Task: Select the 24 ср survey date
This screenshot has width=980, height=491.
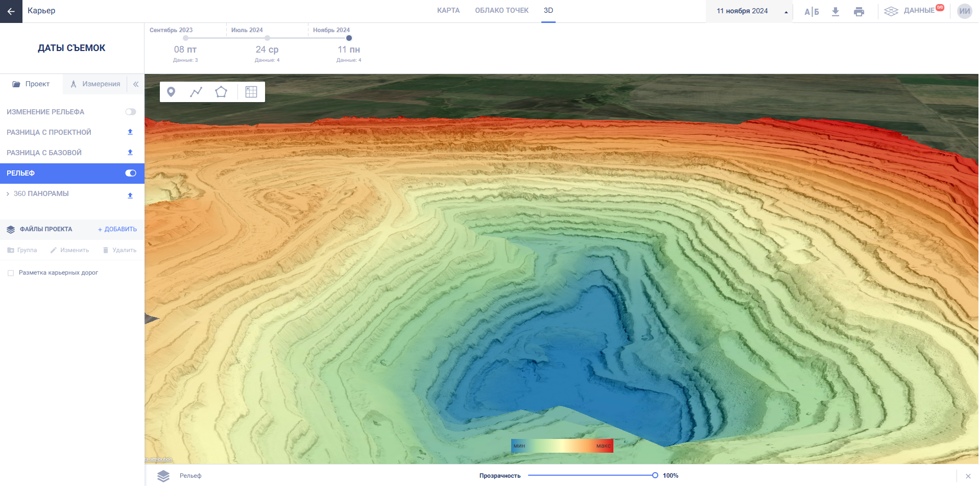Action: tap(267, 50)
